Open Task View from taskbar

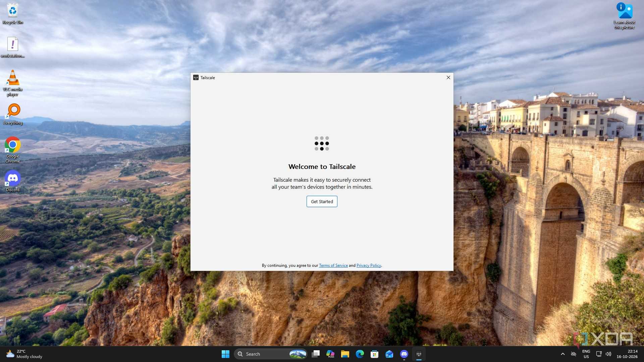click(x=315, y=354)
